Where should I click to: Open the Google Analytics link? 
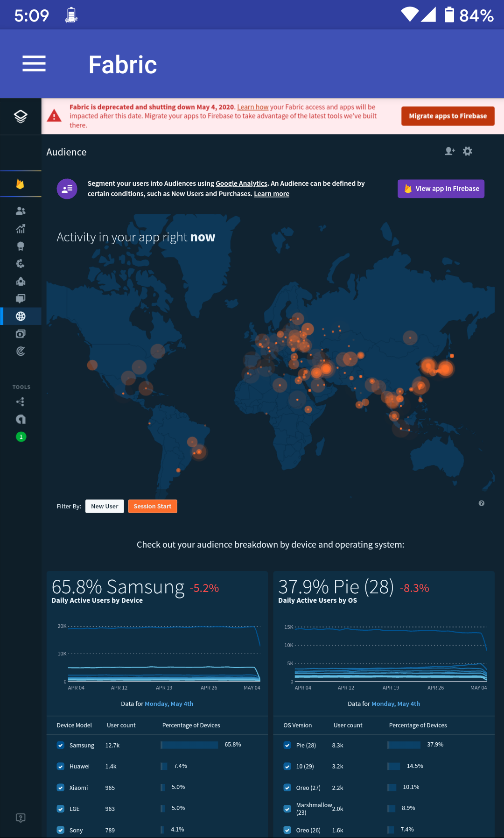pyautogui.click(x=241, y=183)
